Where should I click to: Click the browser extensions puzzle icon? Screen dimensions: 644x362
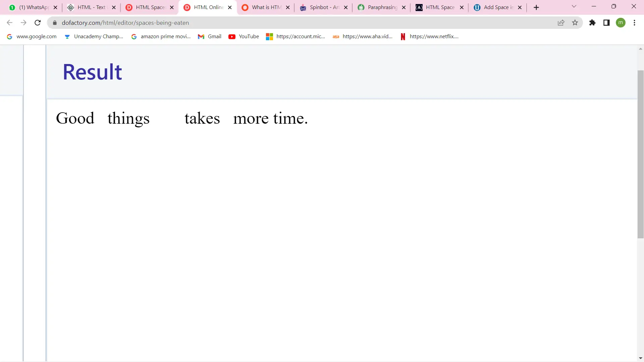pos(592,22)
